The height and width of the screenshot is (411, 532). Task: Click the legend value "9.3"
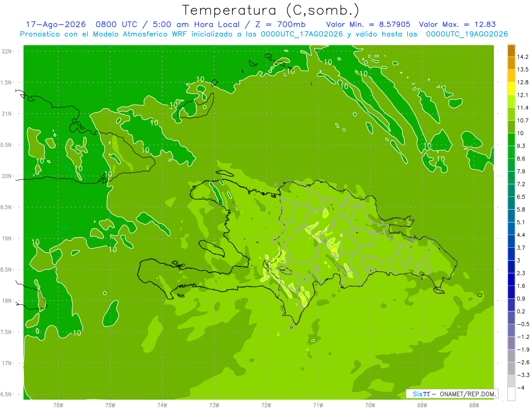(x=521, y=146)
